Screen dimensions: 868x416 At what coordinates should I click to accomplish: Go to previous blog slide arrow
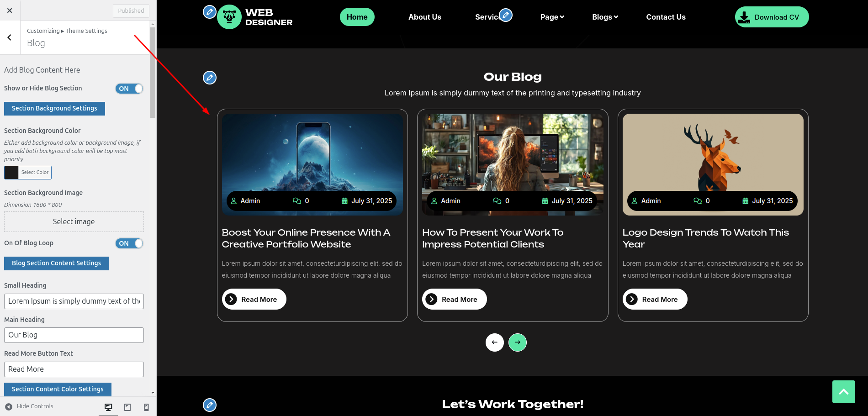click(x=494, y=342)
